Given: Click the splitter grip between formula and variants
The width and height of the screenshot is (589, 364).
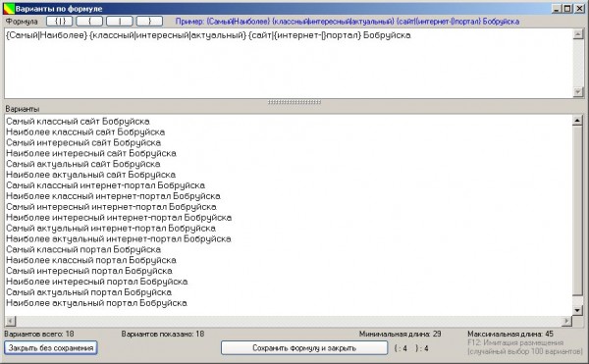Looking at the screenshot, I should coord(294,102).
